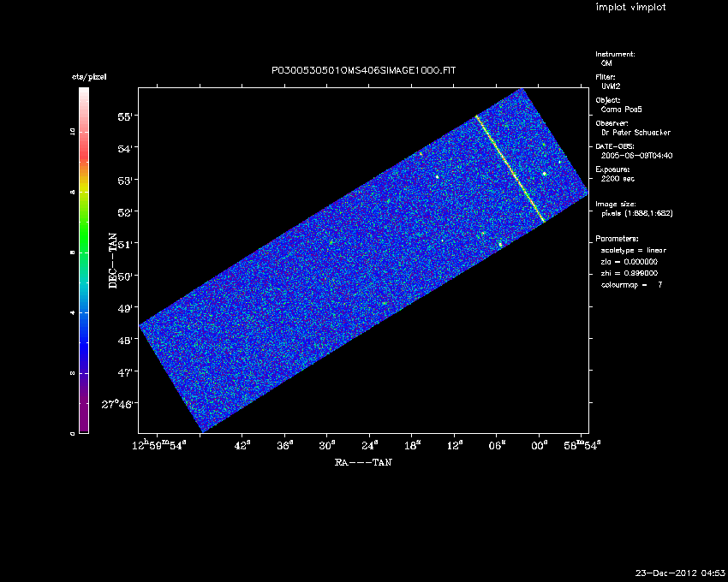Click the RA tick label 00s
The image size is (728, 582).
point(539,446)
